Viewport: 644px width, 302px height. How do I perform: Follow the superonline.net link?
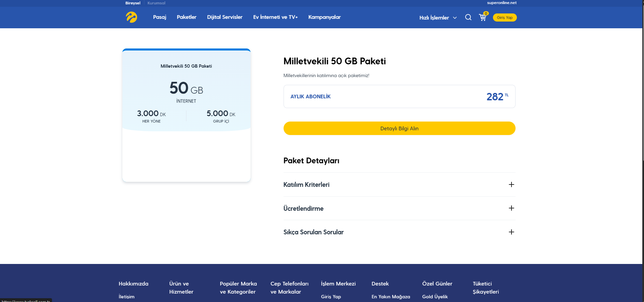click(502, 3)
